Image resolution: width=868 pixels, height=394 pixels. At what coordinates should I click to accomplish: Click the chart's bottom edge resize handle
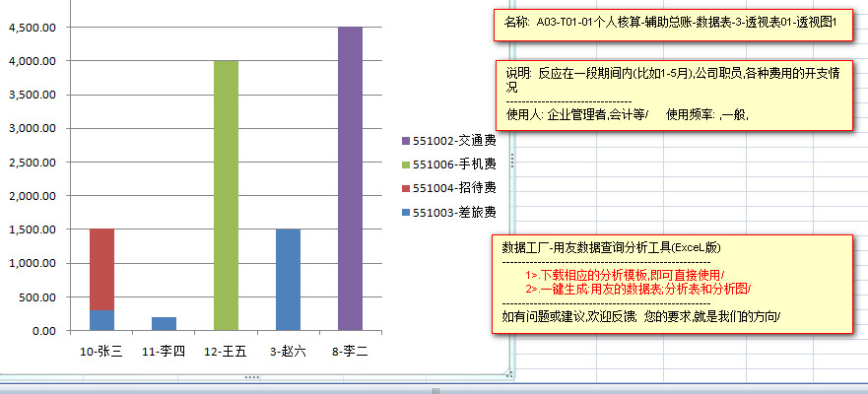(251, 377)
